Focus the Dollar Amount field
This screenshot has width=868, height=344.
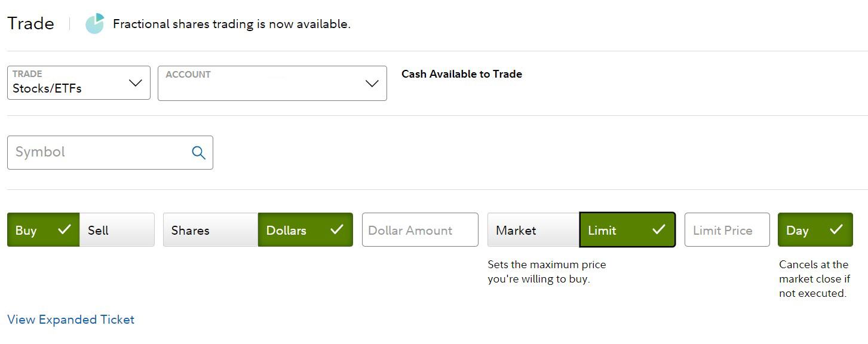click(x=420, y=230)
